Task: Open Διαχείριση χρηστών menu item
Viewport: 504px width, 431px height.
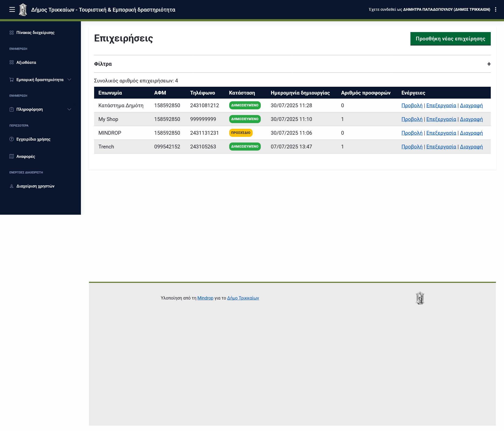Action: (x=35, y=186)
